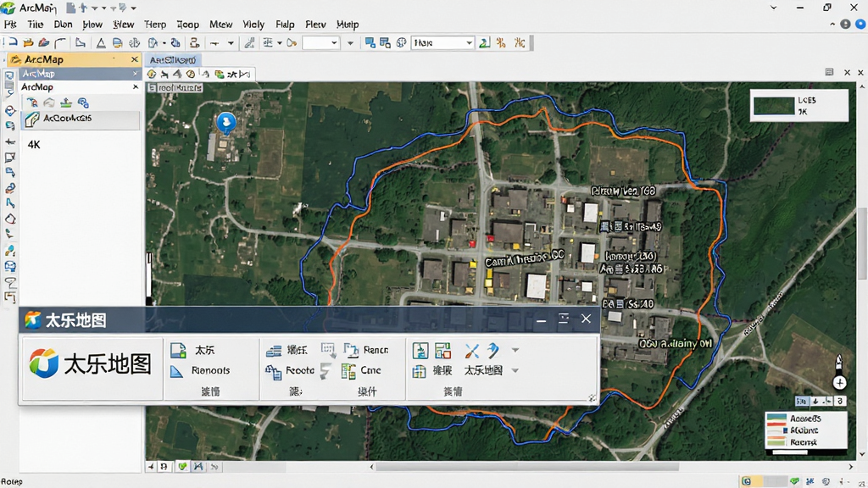Click the large 太乐地图 logo button
Screen dimensions: 868x488
tap(92, 364)
